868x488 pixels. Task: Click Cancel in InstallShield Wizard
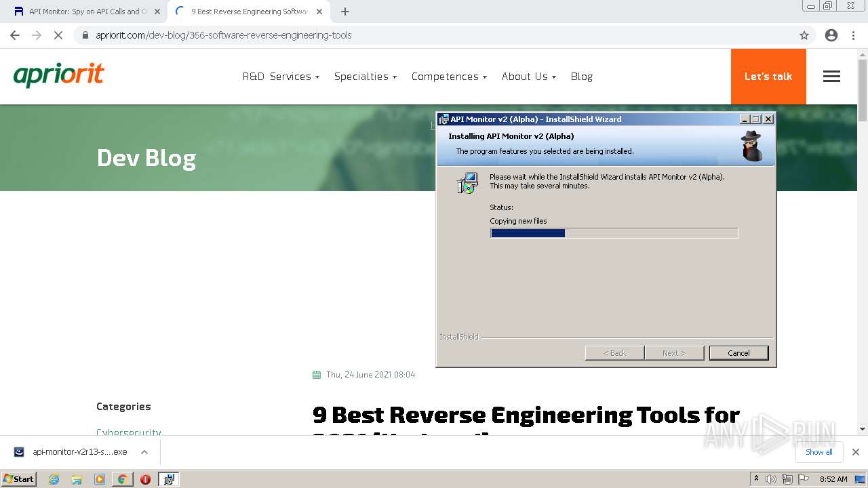point(738,353)
